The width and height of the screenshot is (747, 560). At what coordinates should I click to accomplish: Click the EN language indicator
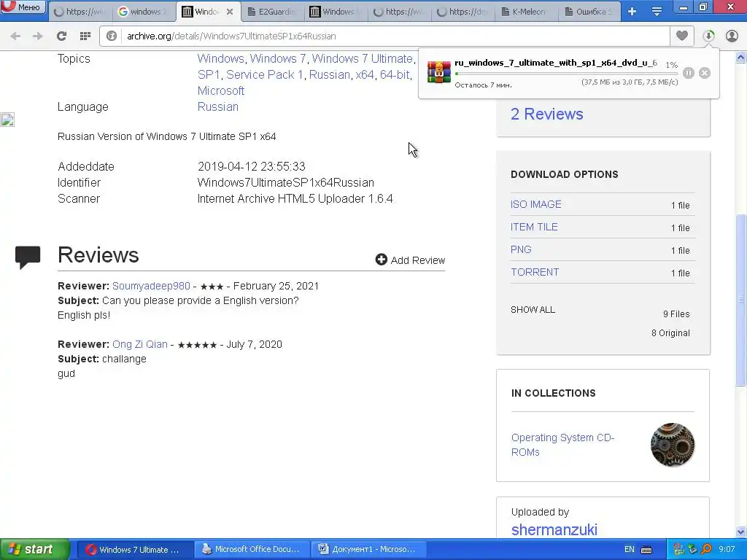[x=630, y=550]
